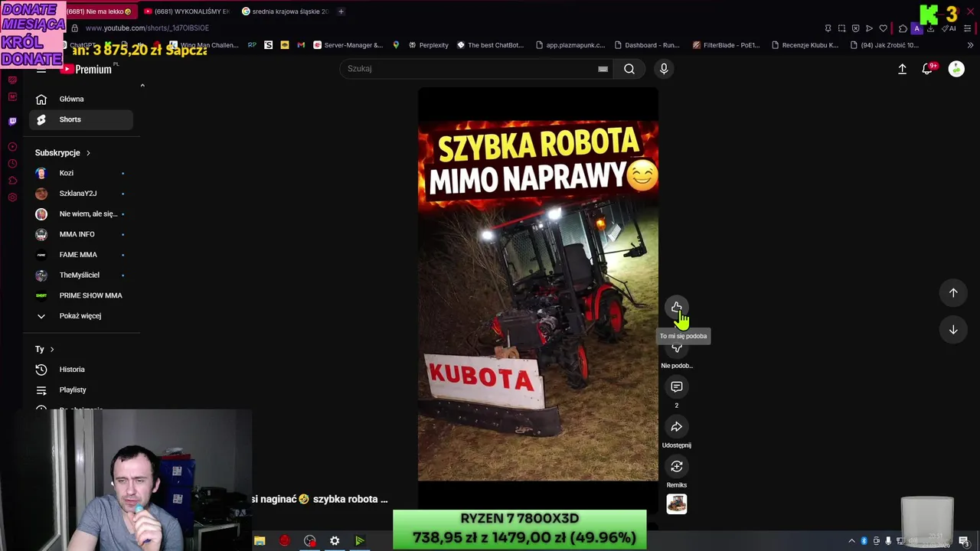
Task: Open the Kozi channel subscription
Action: 81,173
